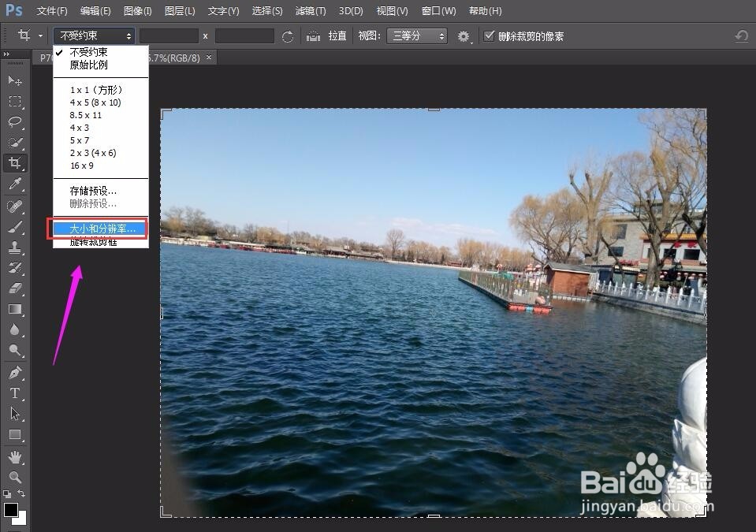
Task: Open the 窗口(W) menu
Action: (438, 10)
